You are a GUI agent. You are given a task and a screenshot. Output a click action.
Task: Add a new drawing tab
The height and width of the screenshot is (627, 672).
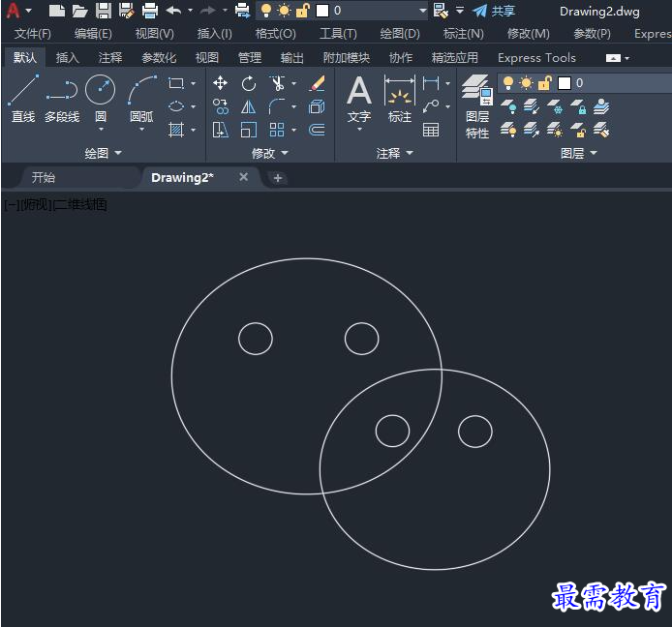pyautogui.click(x=277, y=178)
